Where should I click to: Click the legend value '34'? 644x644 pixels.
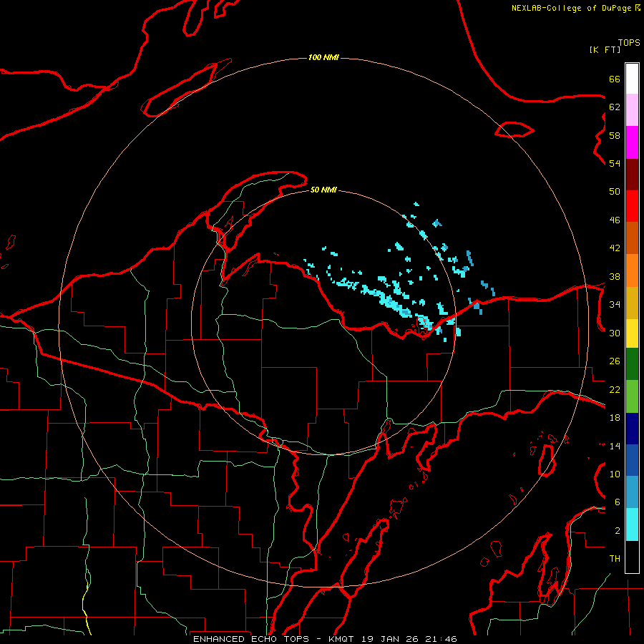point(615,304)
